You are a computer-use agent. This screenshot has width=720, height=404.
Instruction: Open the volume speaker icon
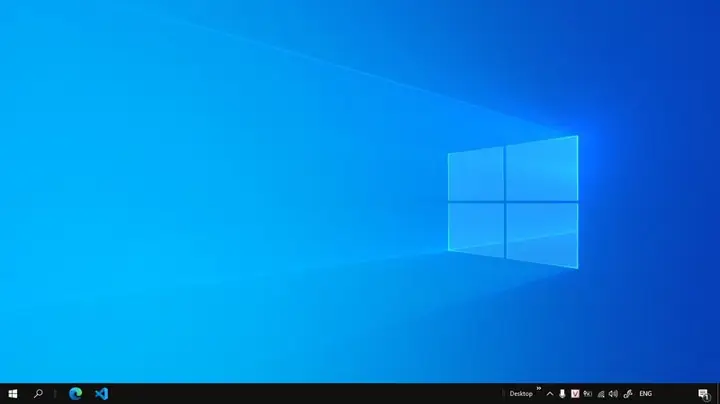pos(613,394)
